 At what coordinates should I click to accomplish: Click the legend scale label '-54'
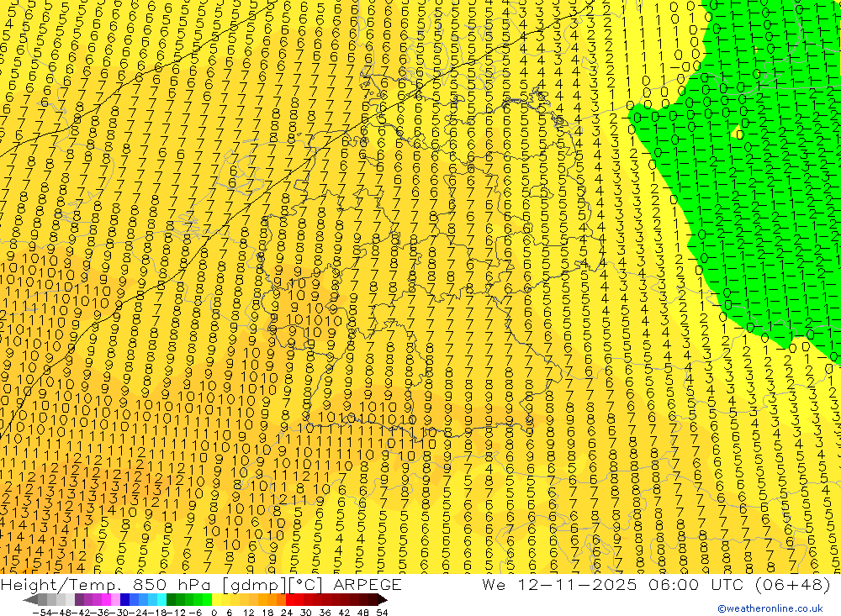[42, 613]
